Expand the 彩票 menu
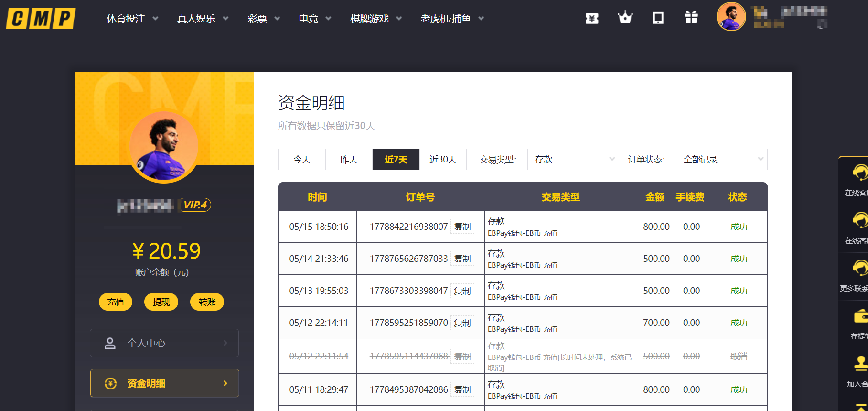This screenshot has height=411, width=868. pyautogui.click(x=264, y=19)
